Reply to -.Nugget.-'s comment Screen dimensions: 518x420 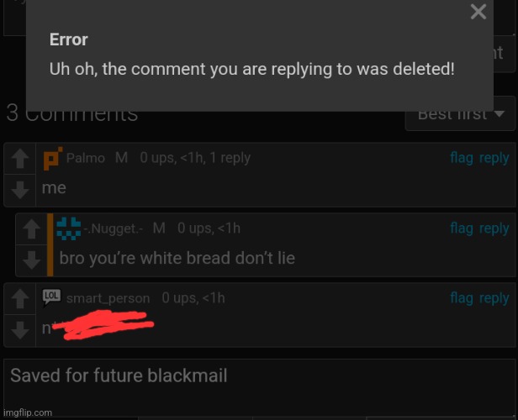(x=494, y=228)
